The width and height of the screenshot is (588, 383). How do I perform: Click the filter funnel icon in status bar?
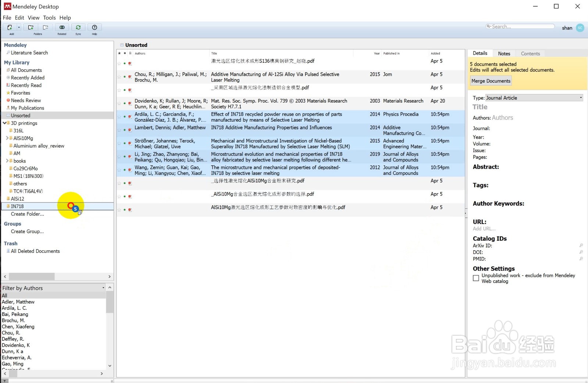(4, 381)
